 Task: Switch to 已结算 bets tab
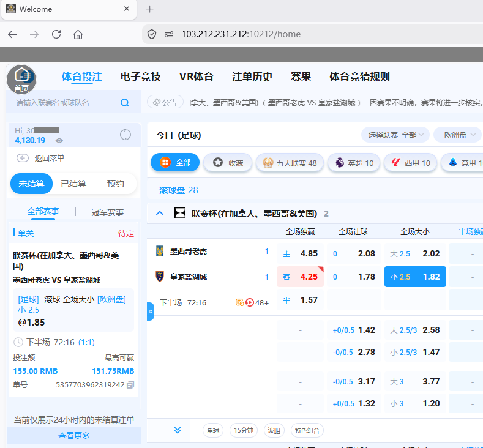coord(73,184)
